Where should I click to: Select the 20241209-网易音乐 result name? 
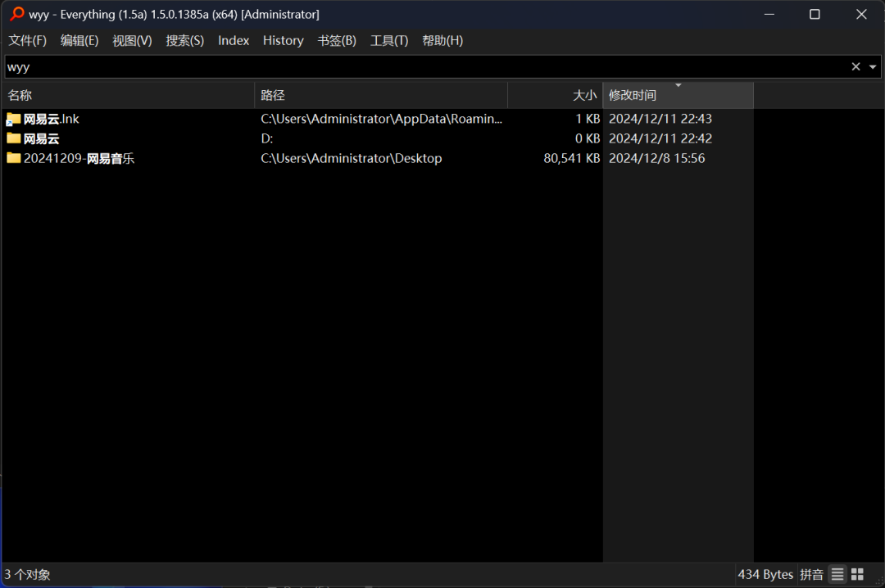[x=79, y=159]
